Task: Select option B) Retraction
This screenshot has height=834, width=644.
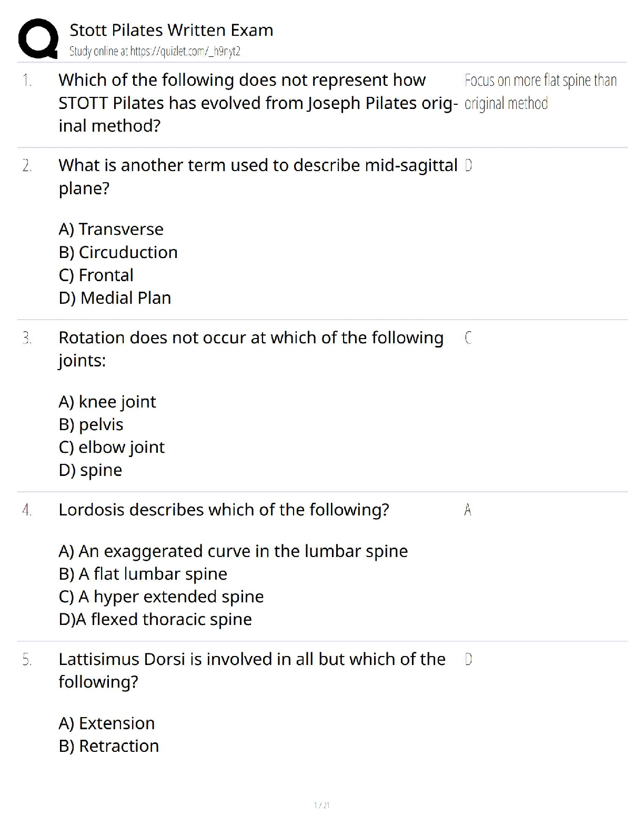Action: pos(109,746)
